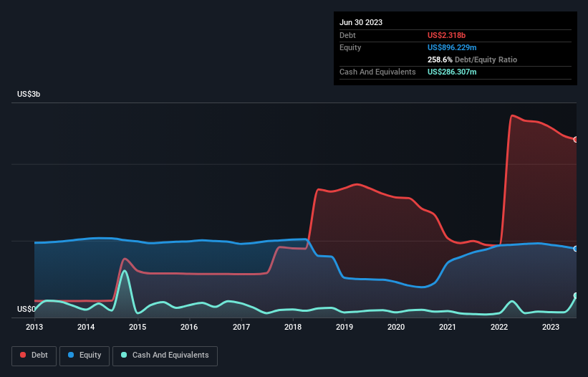Click the Debt label in tooltip
Image resolution: width=588 pixels, height=377 pixels.
pyautogui.click(x=347, y=35)
